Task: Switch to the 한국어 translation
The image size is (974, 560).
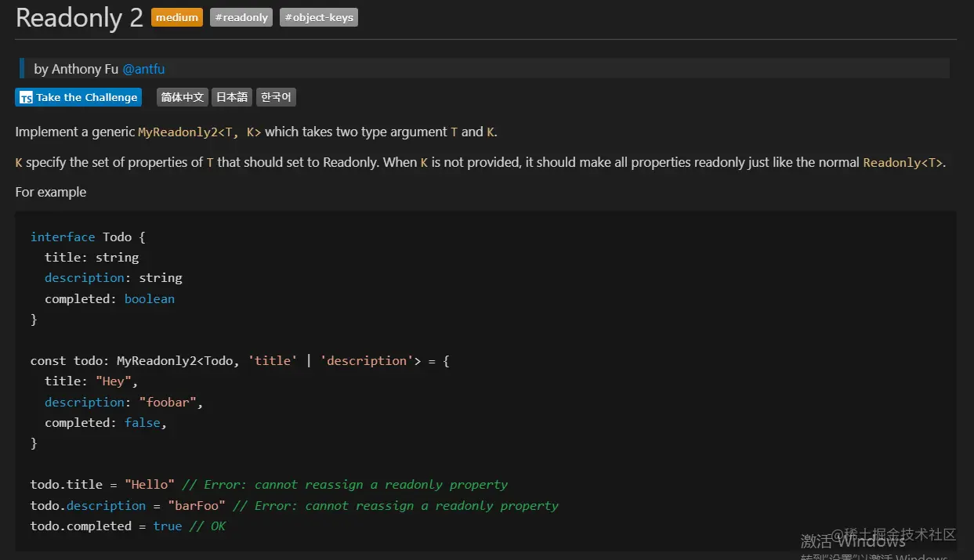Action: coord(276,97)
